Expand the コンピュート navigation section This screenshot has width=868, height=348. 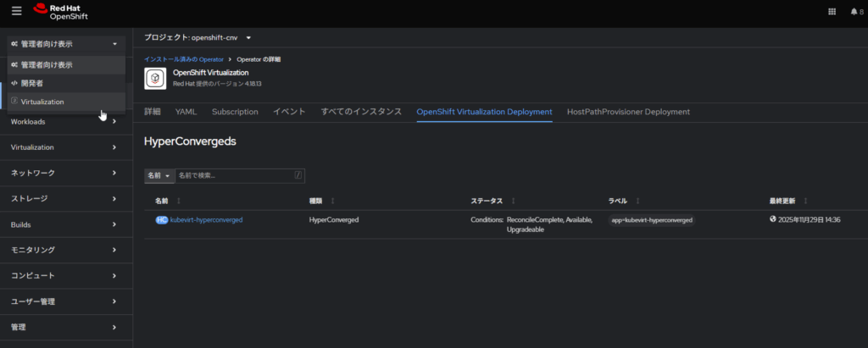click(x=66, y=275)
